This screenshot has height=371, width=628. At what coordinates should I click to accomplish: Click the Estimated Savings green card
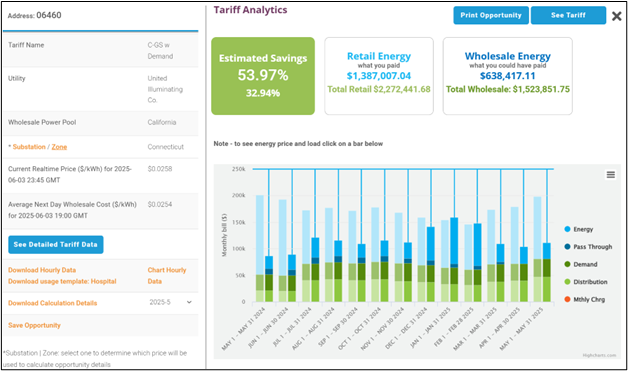(263, 76)
